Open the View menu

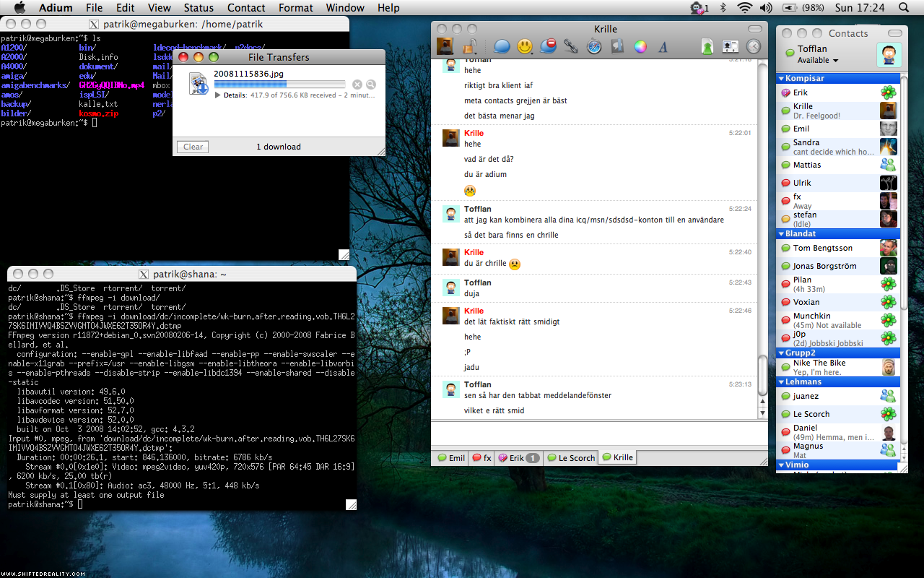coord(160,8)
